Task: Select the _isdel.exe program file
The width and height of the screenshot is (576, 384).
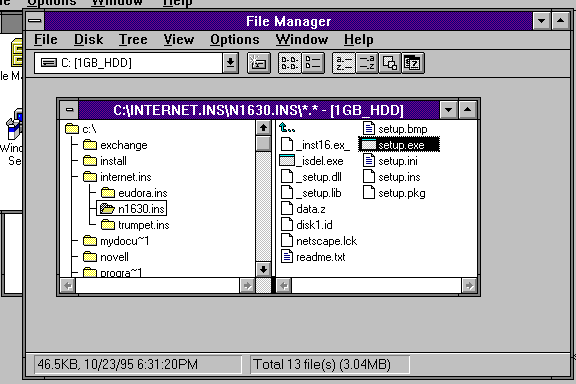Action: click(312, 161)
